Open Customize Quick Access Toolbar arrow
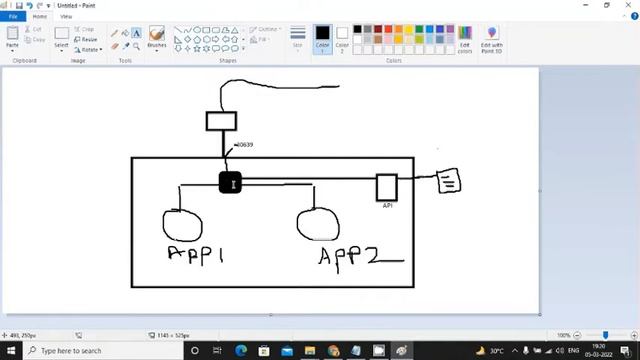Image resolution: width=640 pixels, height=360 pixels. point(48,6)
